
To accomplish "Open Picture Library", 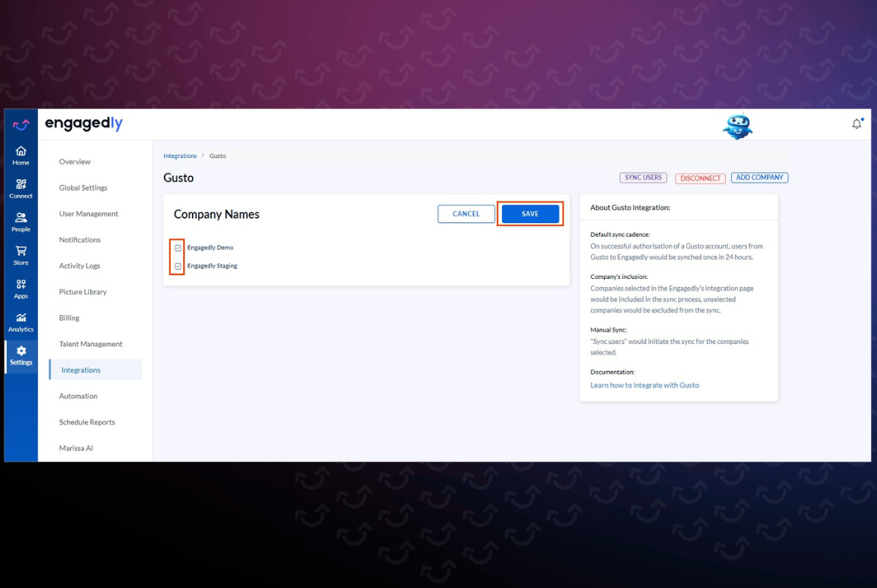I will tap(82, 292).
